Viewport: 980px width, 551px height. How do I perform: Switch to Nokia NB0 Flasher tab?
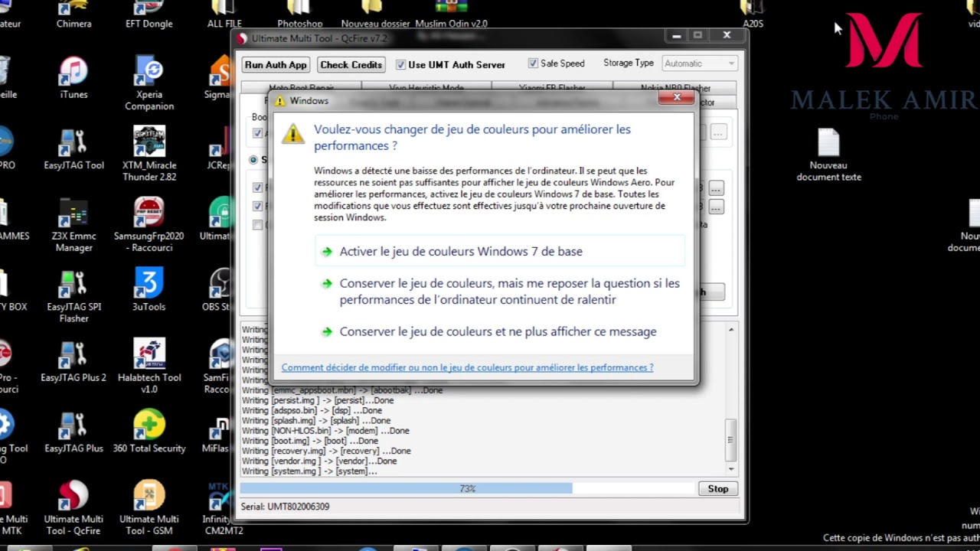[675, 88]
